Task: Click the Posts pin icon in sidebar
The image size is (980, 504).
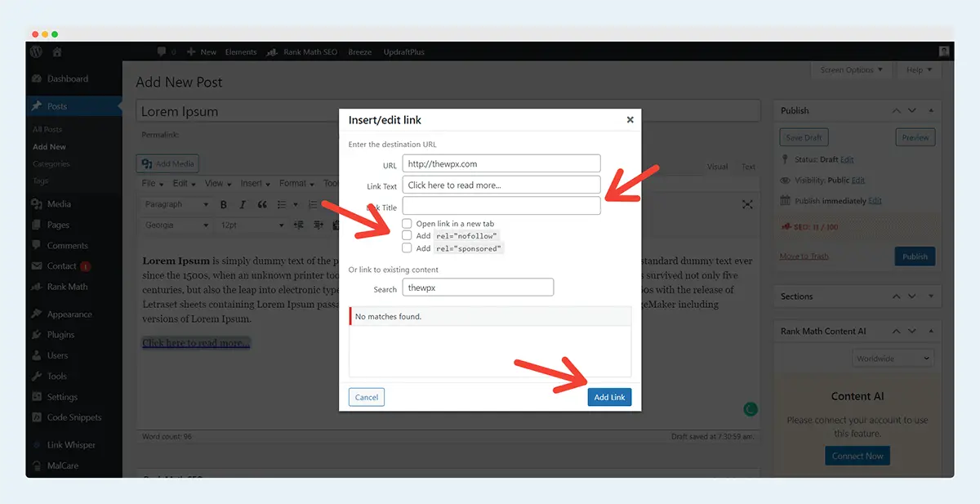Action: click(x=36, y=106)
